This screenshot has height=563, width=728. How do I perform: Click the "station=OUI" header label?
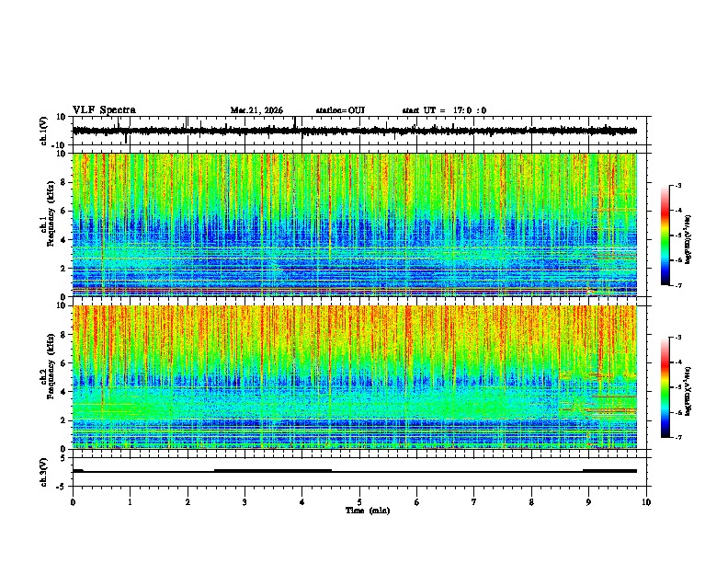[x=340, y=110]
